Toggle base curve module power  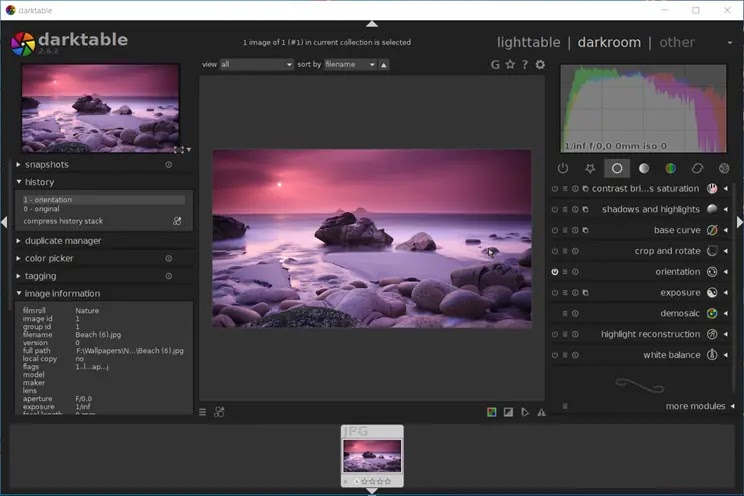tap(555, 230)
